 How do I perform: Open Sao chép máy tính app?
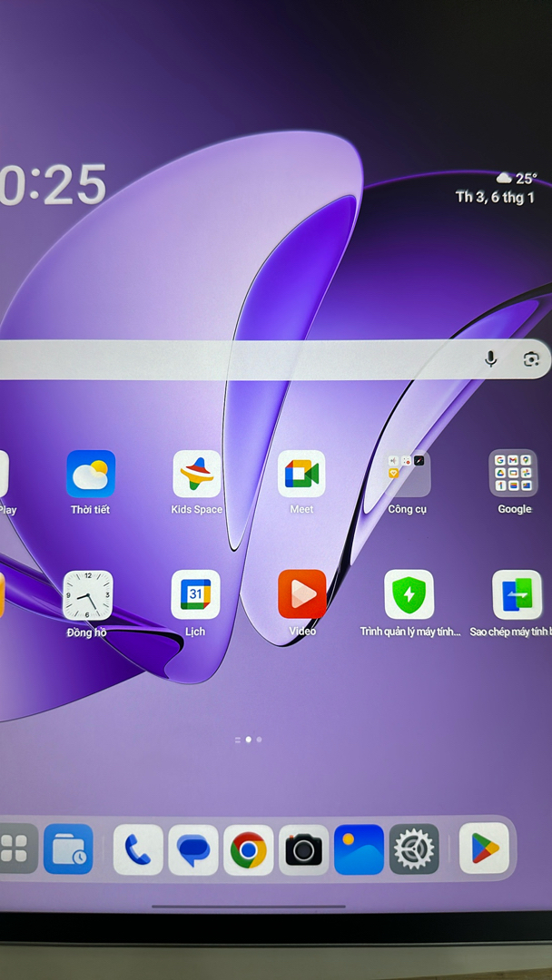coord(517,595)
